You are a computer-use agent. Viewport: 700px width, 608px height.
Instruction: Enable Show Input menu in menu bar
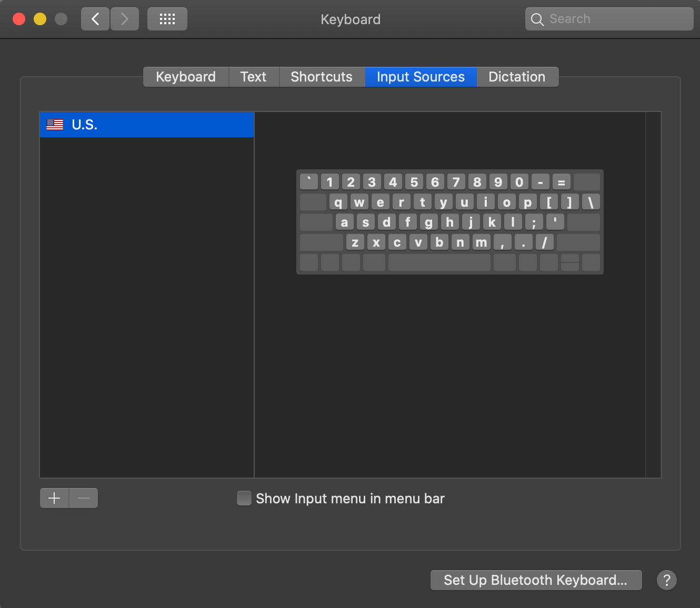point(244,498)
